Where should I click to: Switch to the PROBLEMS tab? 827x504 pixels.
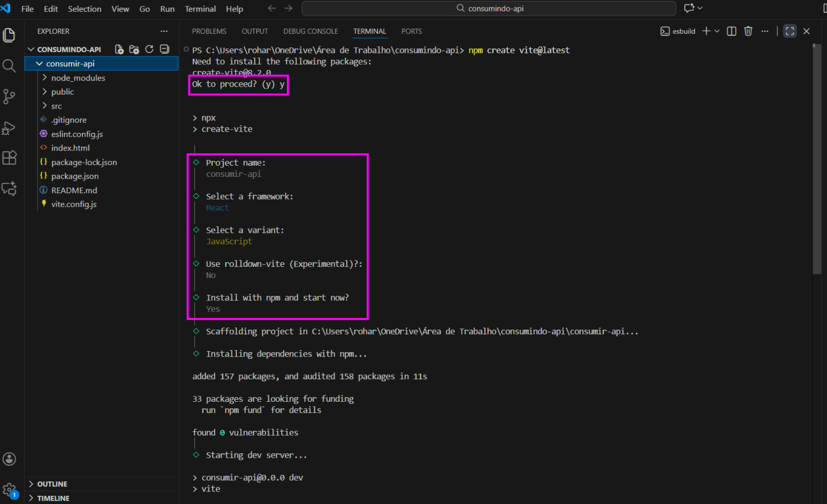(209, 31)
